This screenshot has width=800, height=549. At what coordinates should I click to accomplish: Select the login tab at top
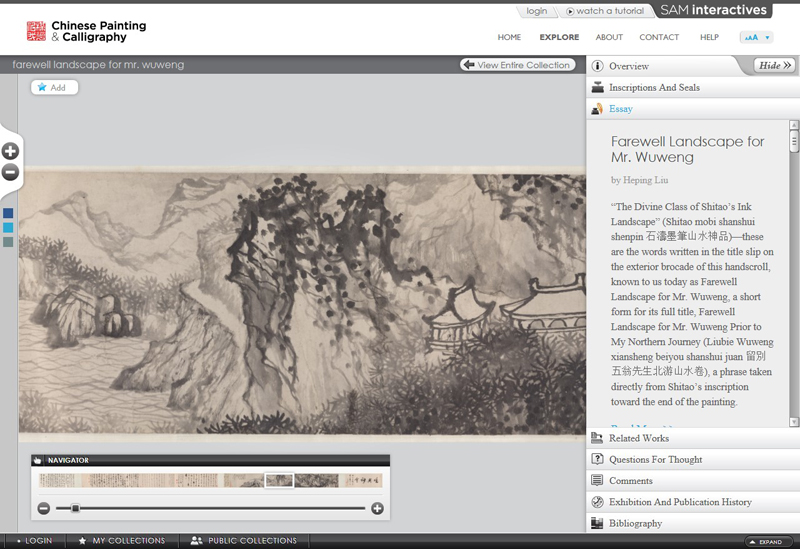point(537,11)
